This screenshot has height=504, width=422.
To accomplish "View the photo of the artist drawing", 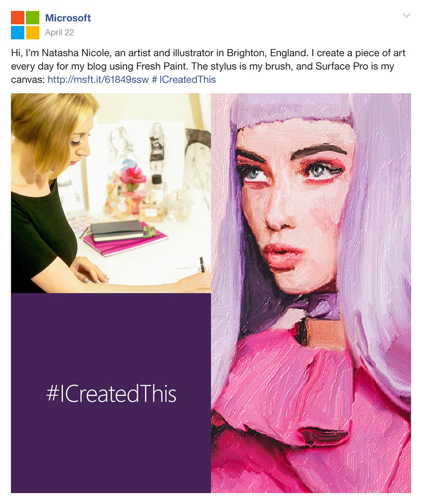I will (x=111, y=193).
